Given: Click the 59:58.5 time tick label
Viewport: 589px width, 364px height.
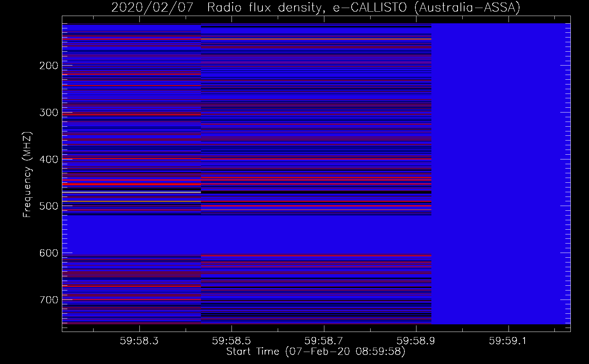Looking at the screenshot, I should pos(231,341).
